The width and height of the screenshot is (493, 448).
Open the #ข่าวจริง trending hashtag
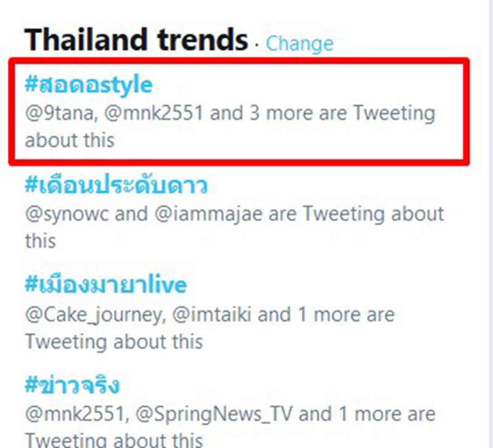(x=72, y=386)
